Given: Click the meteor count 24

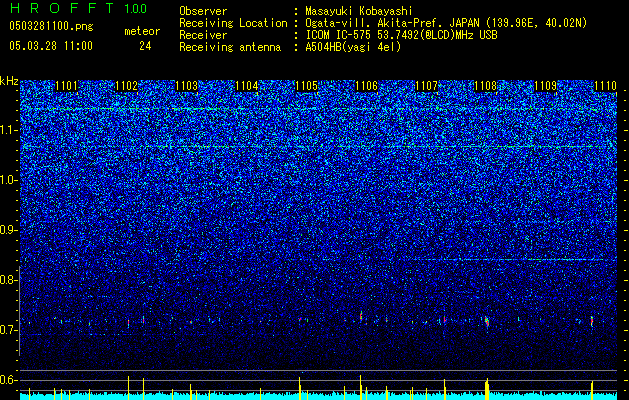Looking at the screenshot, I should pos(145,46).
